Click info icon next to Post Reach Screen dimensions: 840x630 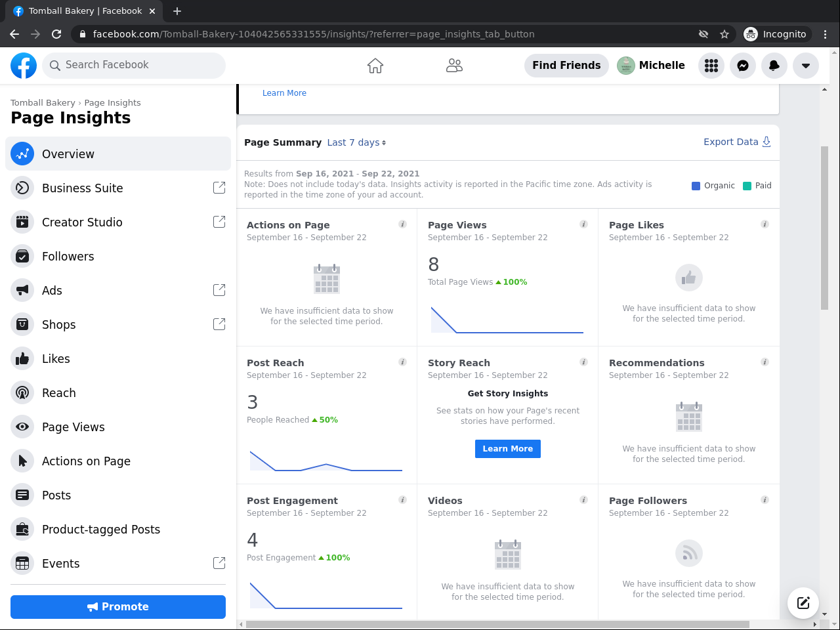click(402, 362)
